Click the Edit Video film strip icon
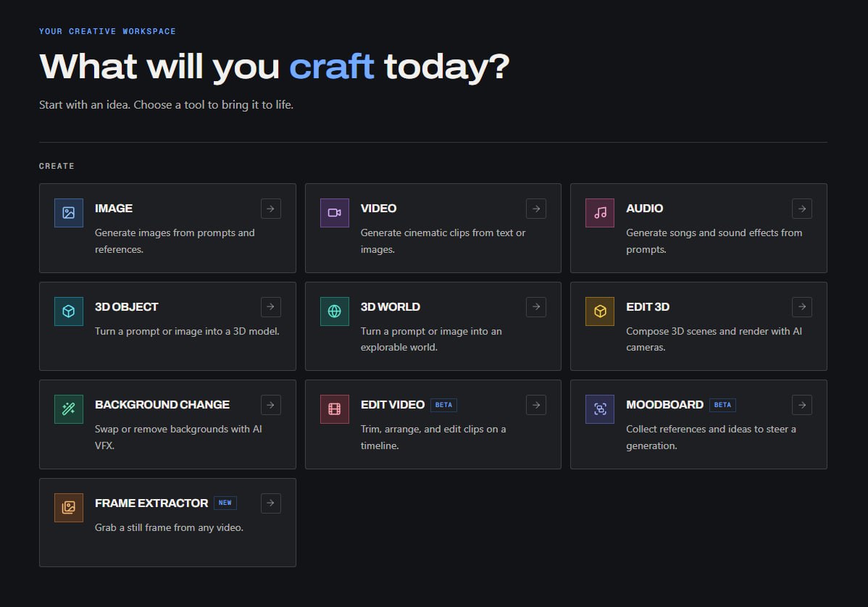 pyautogui.click(x=334, y=409)
